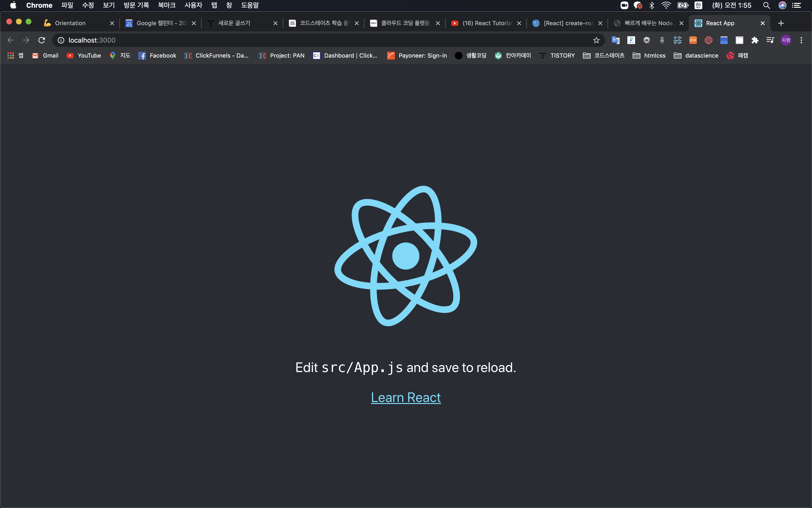This screenshot has width=812, height=508.
Task: Close the Orientation tab
Action: pyautogui.click(x=112, y=23)
